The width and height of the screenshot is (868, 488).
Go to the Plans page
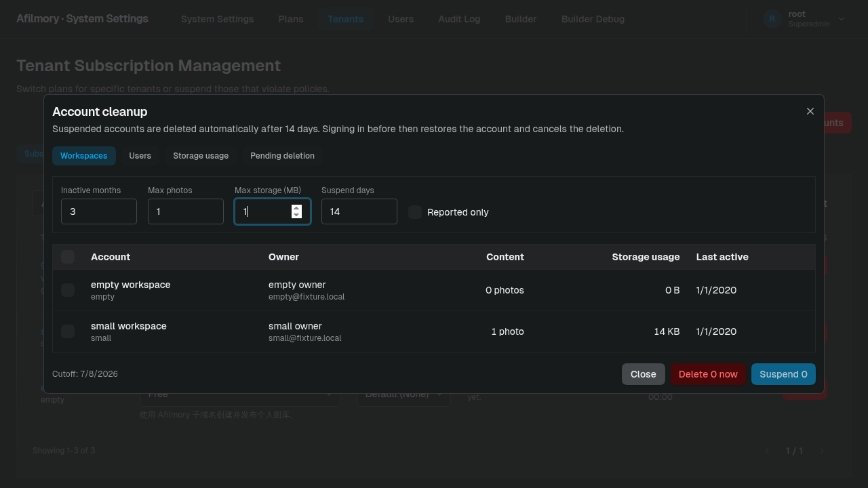(291, 19)
